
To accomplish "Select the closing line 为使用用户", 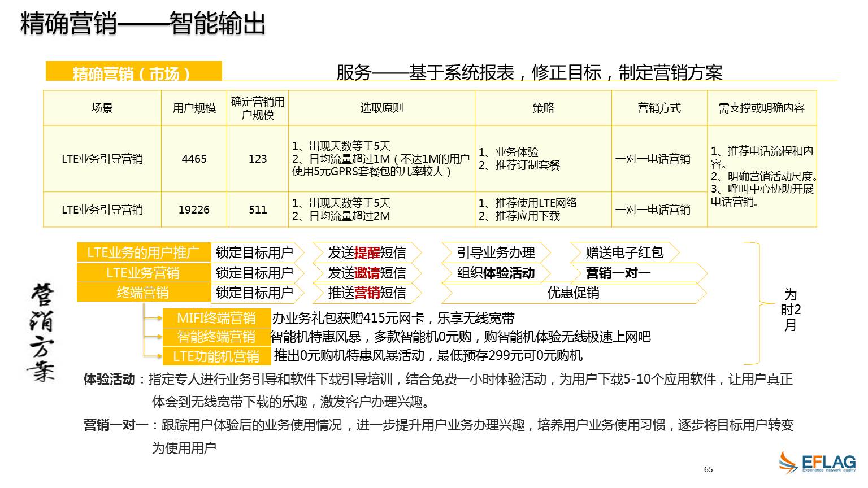I will pyautogui.click(x=184, y=448).
